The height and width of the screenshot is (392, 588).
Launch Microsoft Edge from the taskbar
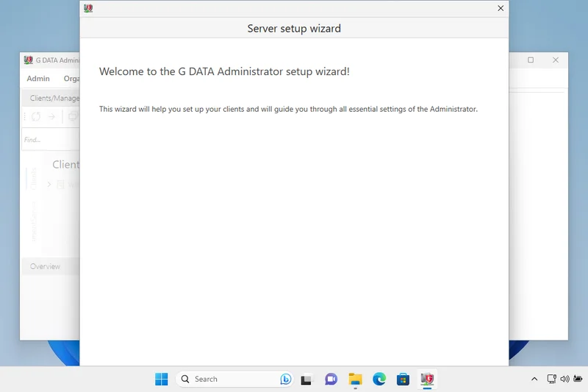point(379,379)
